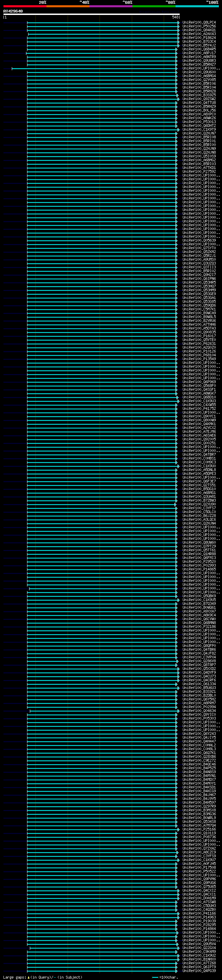The height and width of the screenshot is (980, 222).
Task: Select the UniRef100_Q9U600 label
Action: pyautogui.click(x=199, y=72)
